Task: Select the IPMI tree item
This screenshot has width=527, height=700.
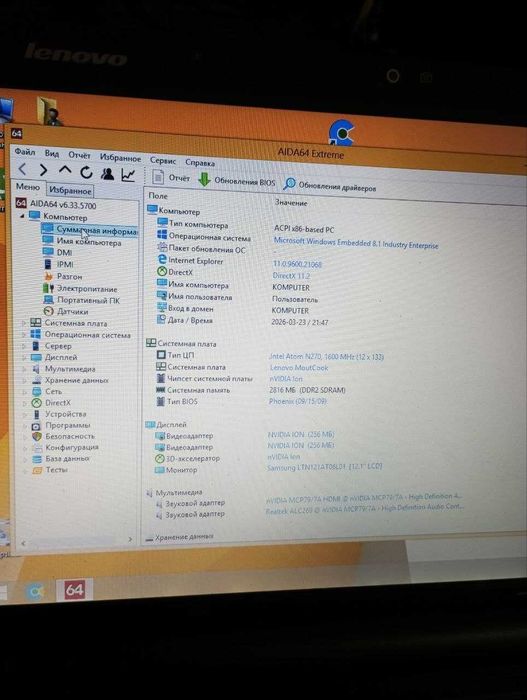Action: (x=59, y=264)
